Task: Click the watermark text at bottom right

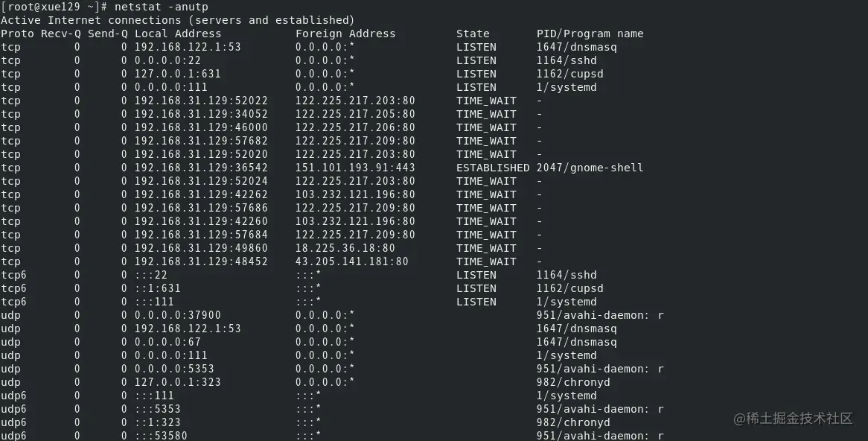Action: pyautogui.click(x=793, y=419)
